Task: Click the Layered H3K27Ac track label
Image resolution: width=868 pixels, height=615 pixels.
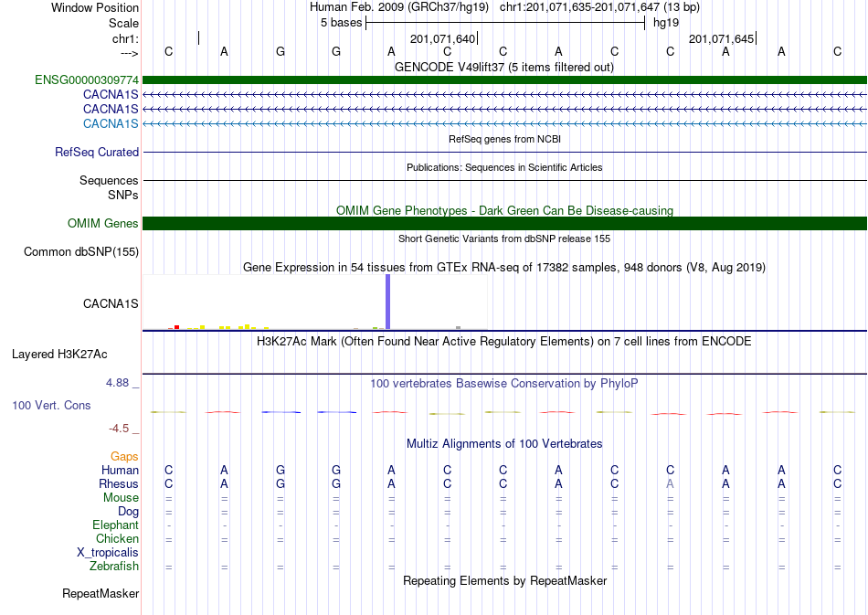Action: pos(59,355)
